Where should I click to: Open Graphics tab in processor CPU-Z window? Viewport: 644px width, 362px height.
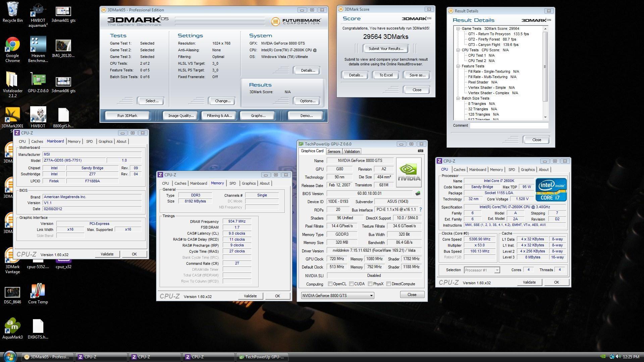(x=528, y=170)
